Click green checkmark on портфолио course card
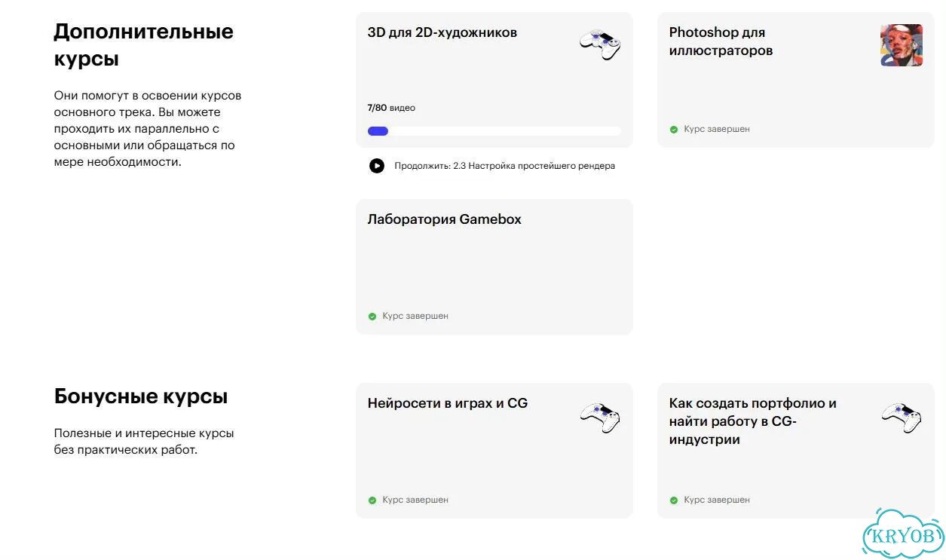 [674, 500]
